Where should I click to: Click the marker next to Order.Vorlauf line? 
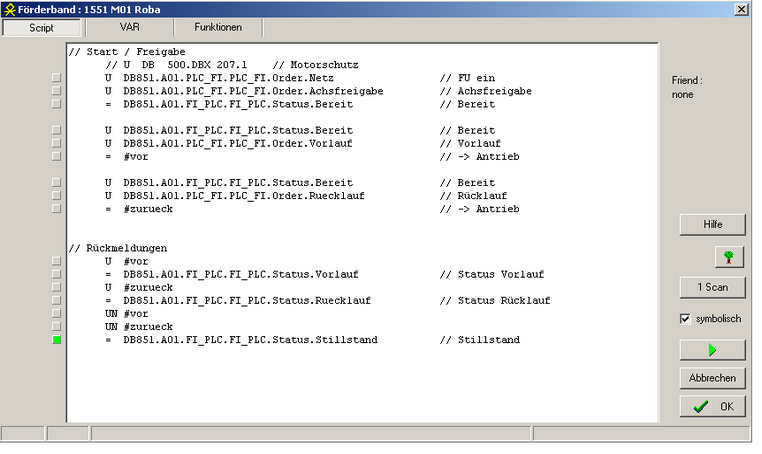tap(57, 143)
